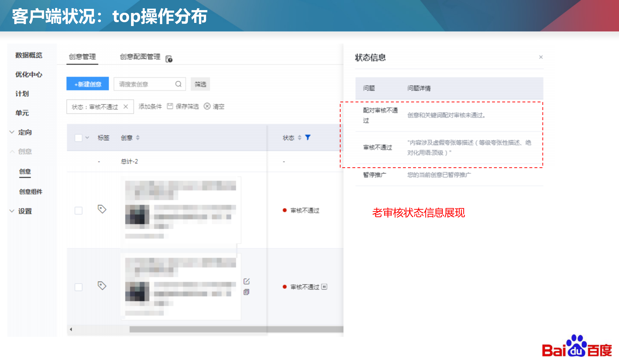Click the 保存筛选 save filter icon
This screenshot has width=619, height=364.
[170, 106]
